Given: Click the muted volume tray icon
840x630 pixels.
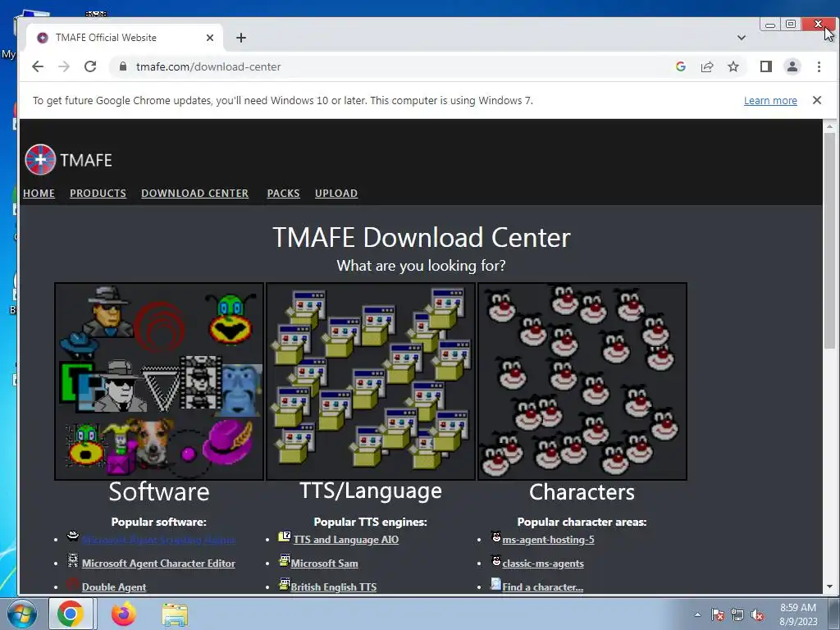Looking at the screenshot, I should pos(757,614).
